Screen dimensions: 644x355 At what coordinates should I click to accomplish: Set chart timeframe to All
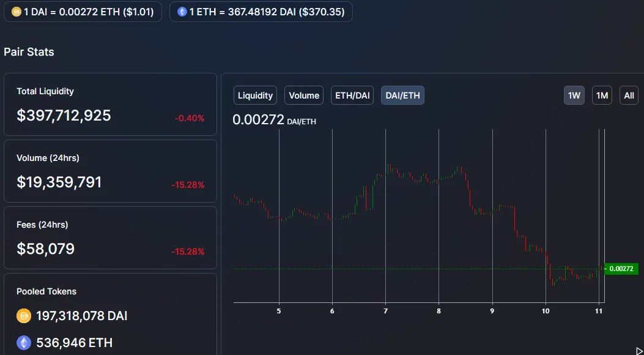tap(629, 95)
